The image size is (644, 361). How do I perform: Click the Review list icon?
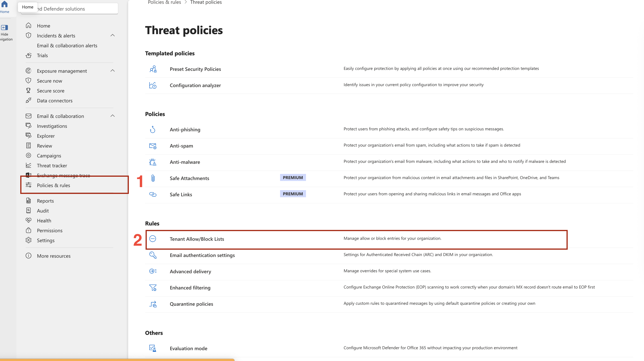[x=29, y=146]
